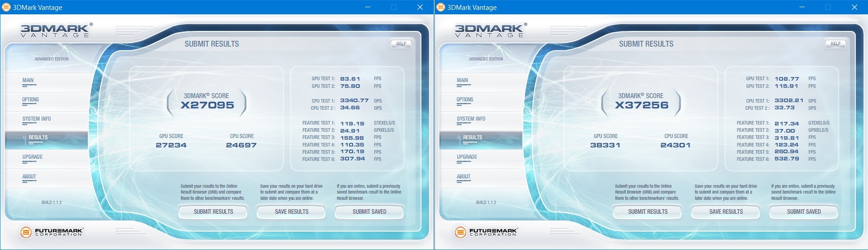Viewport: 868px width, 250px height.
Task: Open the MAIN section in left window
Action: click(28, 80)
